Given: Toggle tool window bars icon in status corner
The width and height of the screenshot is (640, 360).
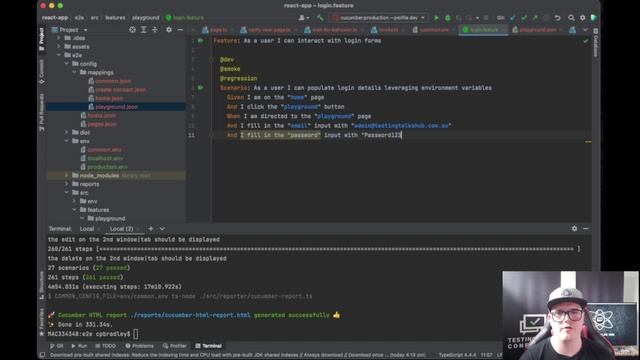Looking at the screenshot, I should pyautogui.click(x=42, y=355).
